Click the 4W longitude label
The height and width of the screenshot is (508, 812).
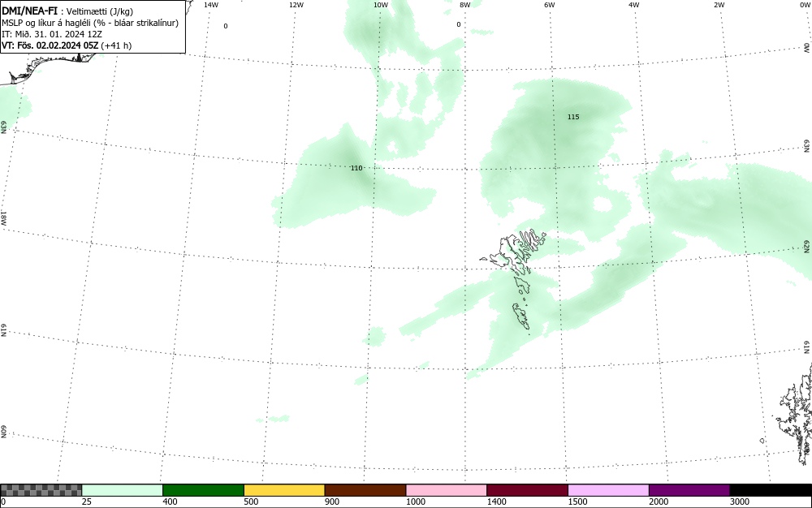pos(634,5)
